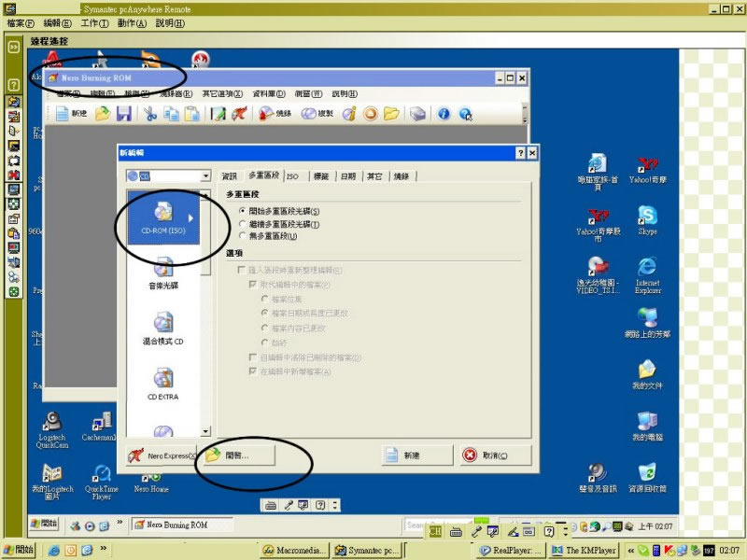This screenshot has width=747, height=560.
Task: Select the Audio CD compilation type
Action: (x=163, y=273)
